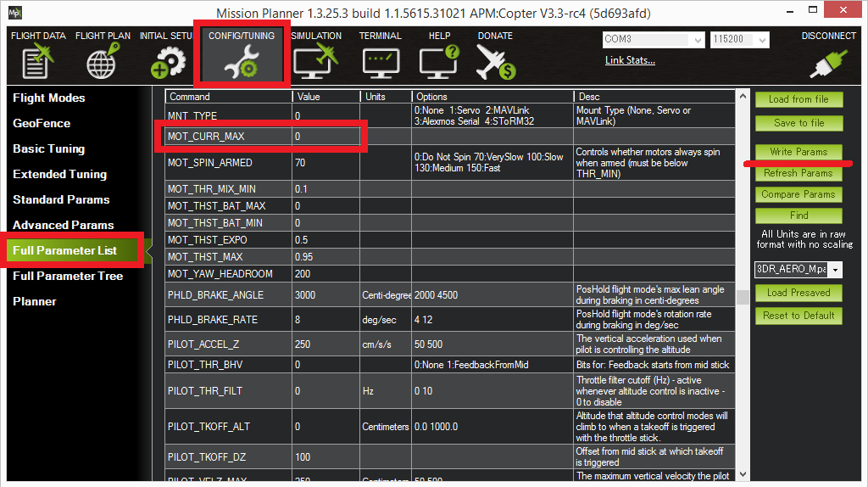Edit the MOT_SPIN_ARMED value cell

point(326,163)
